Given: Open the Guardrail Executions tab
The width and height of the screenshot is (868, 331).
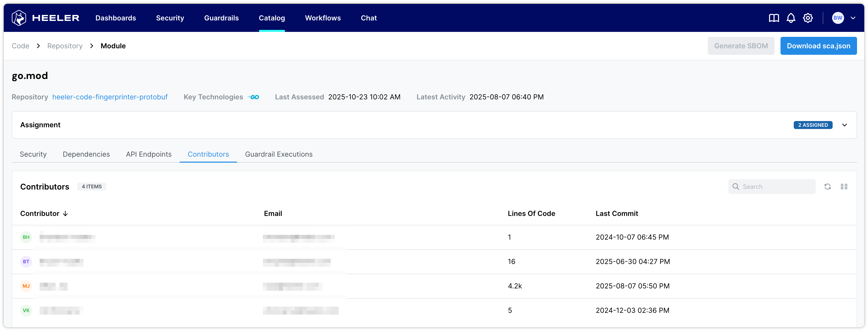Looking at the screenshot, I should pyautogui.click(x=279, y=154).
